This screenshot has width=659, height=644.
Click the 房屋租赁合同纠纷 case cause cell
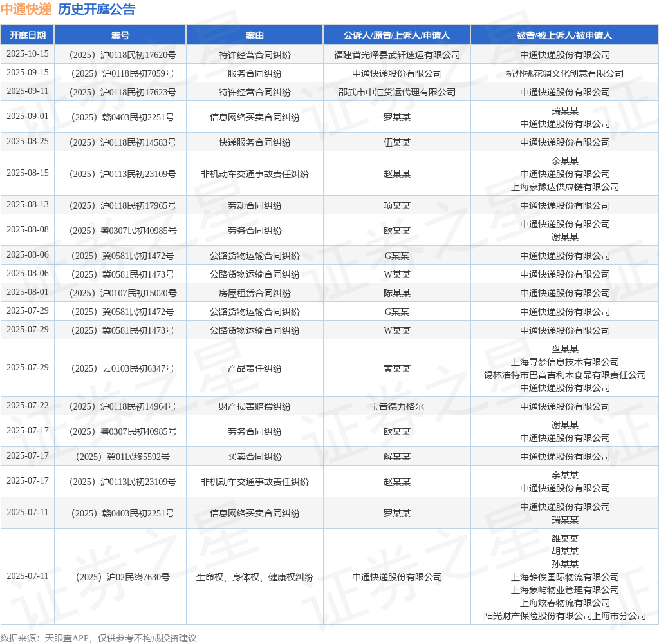tap(255, 293)
